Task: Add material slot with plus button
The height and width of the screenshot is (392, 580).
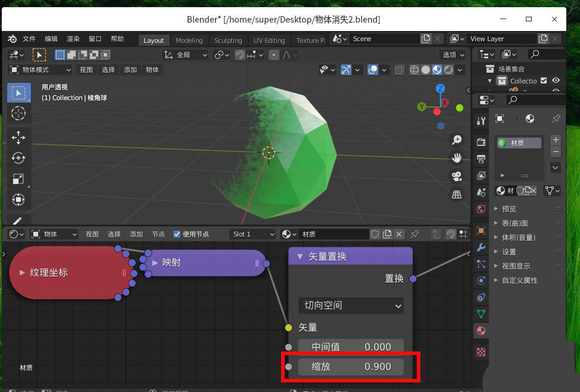Action: [556, 139]
